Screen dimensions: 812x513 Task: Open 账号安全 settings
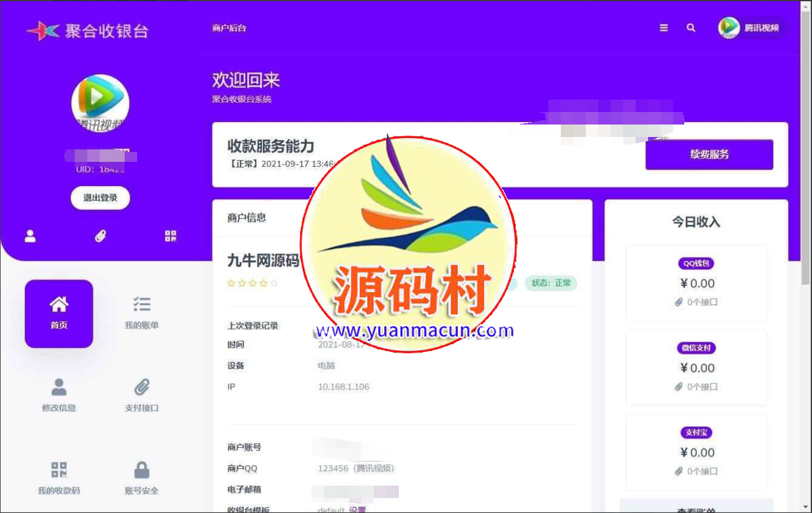[x=141, y=478]
